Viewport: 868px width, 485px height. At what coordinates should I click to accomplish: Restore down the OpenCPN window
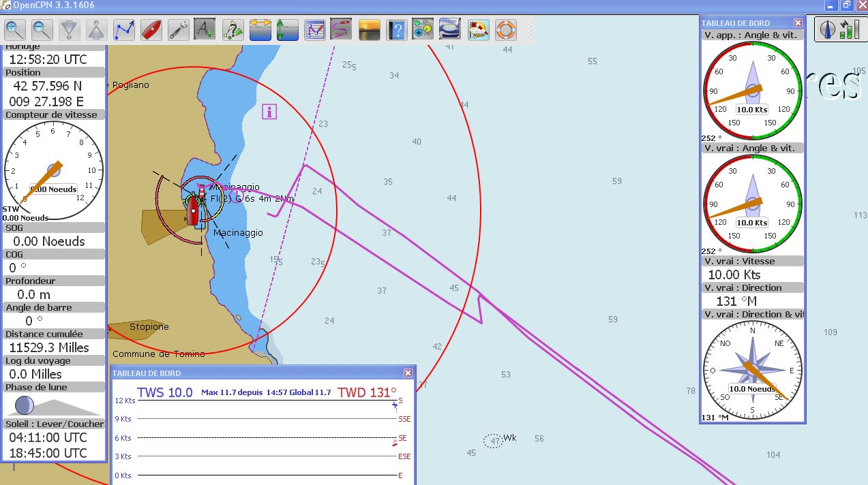846,5
